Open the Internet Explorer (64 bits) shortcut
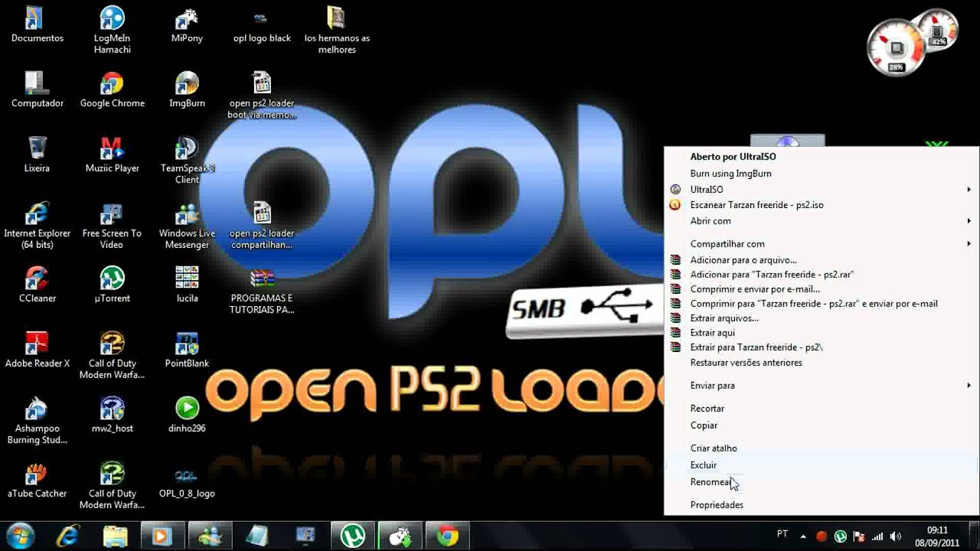This screenshot has height=551, width=980. coord(37,226)
